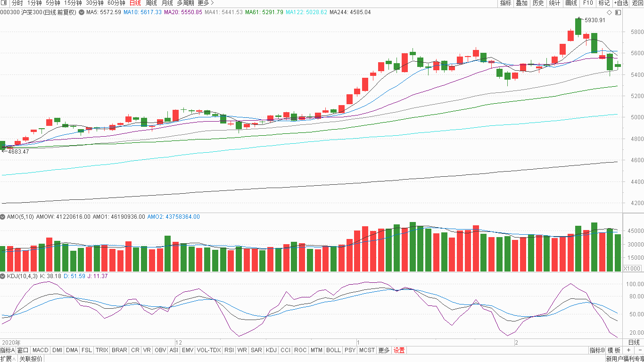Screen dimensions: 644x362
Task: Expand the MA indicator settings arrow
Action: pos(82,12)
